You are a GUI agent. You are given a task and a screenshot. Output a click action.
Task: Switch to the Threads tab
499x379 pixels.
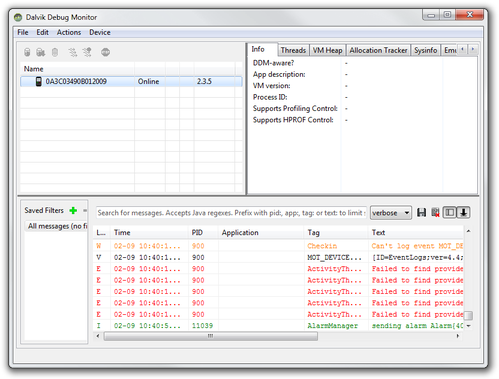coord(293,50)
